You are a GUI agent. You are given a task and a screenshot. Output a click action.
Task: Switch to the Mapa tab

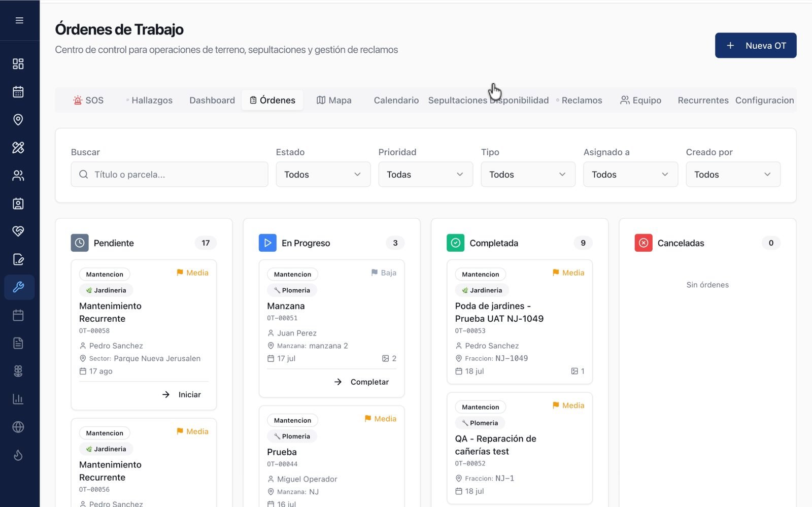point(334,100)
